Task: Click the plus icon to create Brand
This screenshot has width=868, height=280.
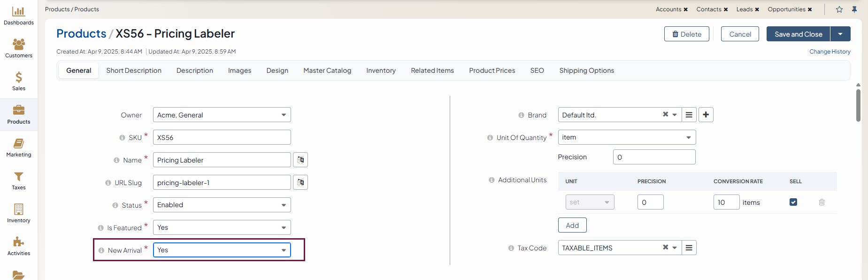Action: (x=706, y=115)
